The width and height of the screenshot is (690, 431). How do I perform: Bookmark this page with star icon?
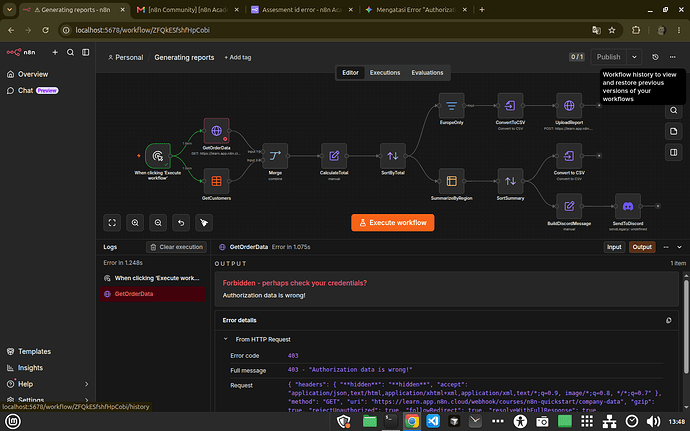tap(612, 30)
